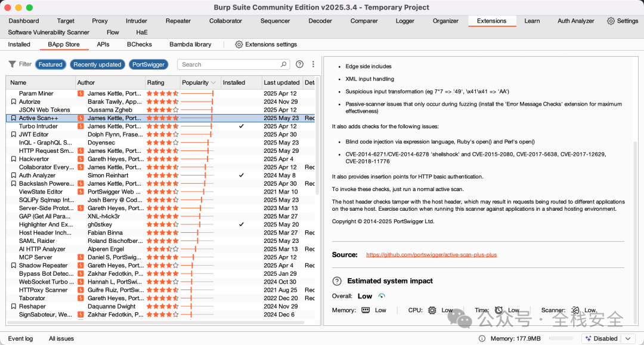The width and height of the screenshot is (644, 345).
Task: Click bookmark icon on Hackvertor row
Action: pyautogui.click(x=14, y=159)
